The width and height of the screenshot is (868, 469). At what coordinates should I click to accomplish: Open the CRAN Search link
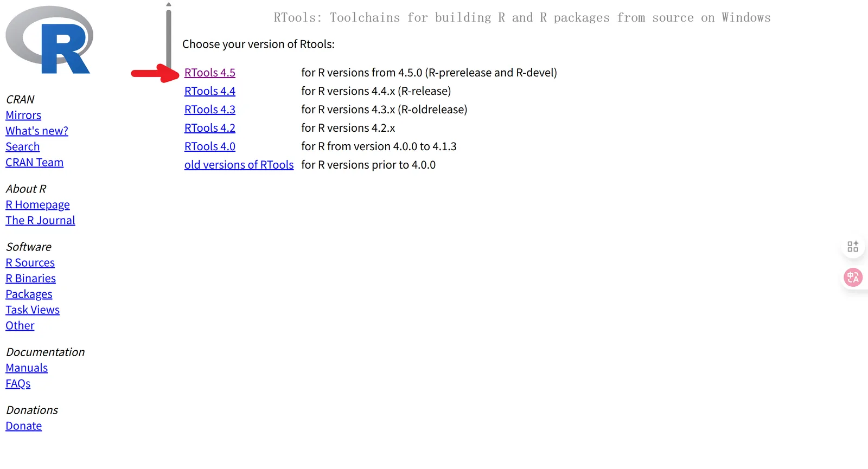[x=22, y=147]
